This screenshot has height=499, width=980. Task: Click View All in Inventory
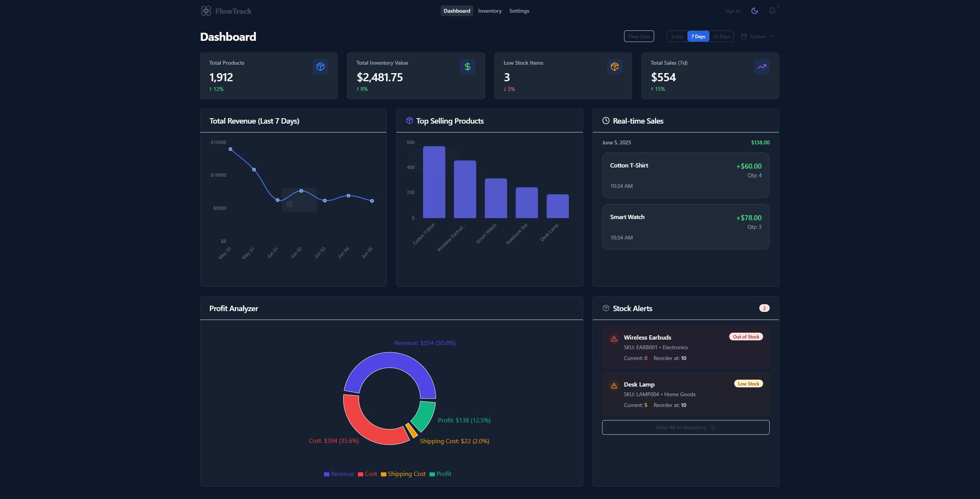click(685, 427)
